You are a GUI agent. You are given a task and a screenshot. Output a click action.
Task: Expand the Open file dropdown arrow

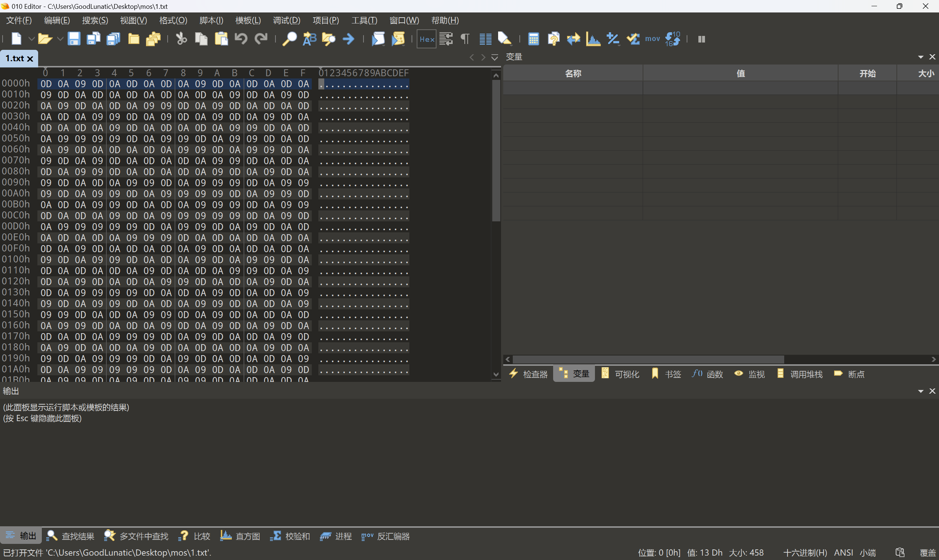pos(60,39)
